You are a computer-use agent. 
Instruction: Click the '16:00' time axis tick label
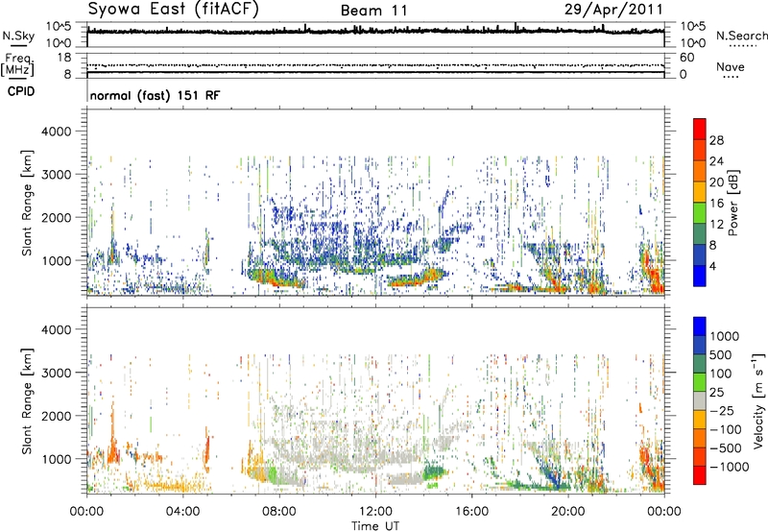click(471, 512)
